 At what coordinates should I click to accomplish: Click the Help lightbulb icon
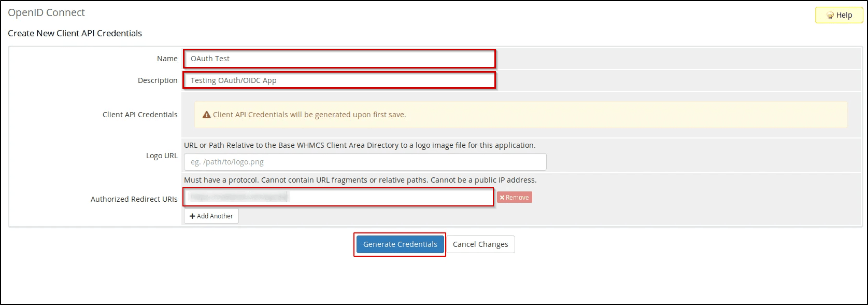pos(831,15)
